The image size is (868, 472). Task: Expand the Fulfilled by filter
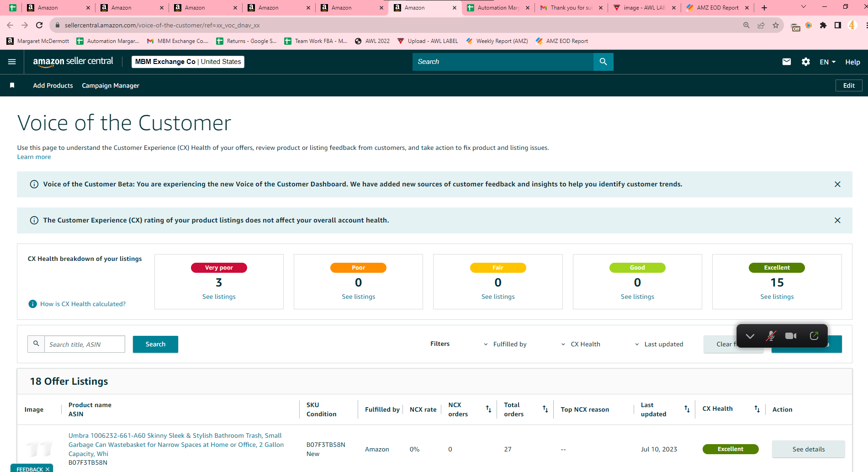click(505, 344)
